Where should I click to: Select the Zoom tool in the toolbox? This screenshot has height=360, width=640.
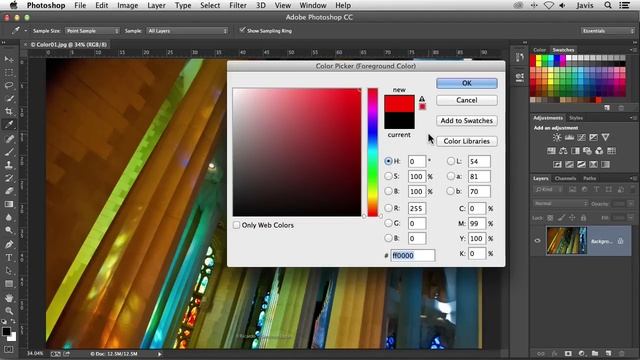9,311
